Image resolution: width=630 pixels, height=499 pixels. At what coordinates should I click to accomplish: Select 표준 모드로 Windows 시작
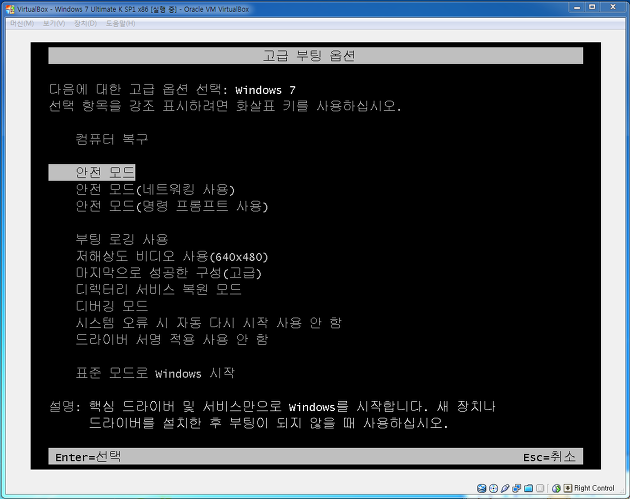coord(155,373)
